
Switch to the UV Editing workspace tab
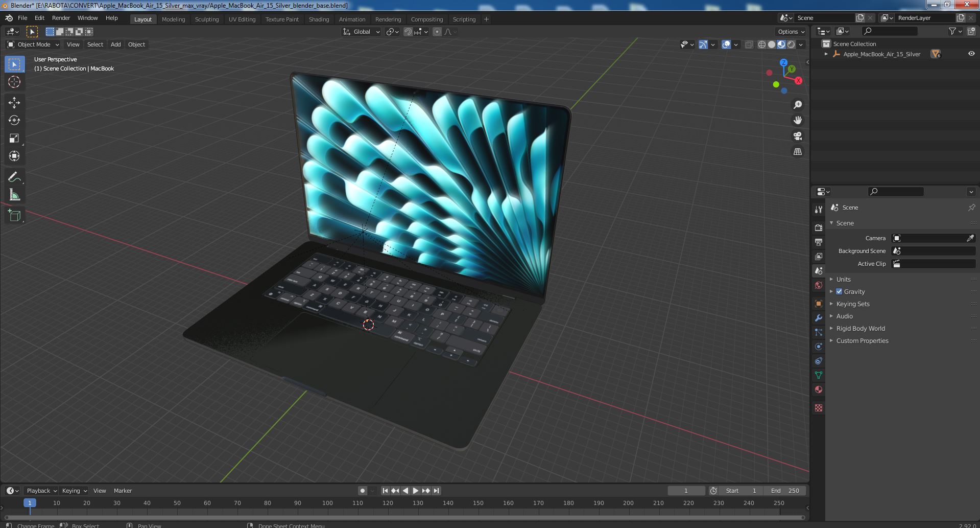(242, 19)
